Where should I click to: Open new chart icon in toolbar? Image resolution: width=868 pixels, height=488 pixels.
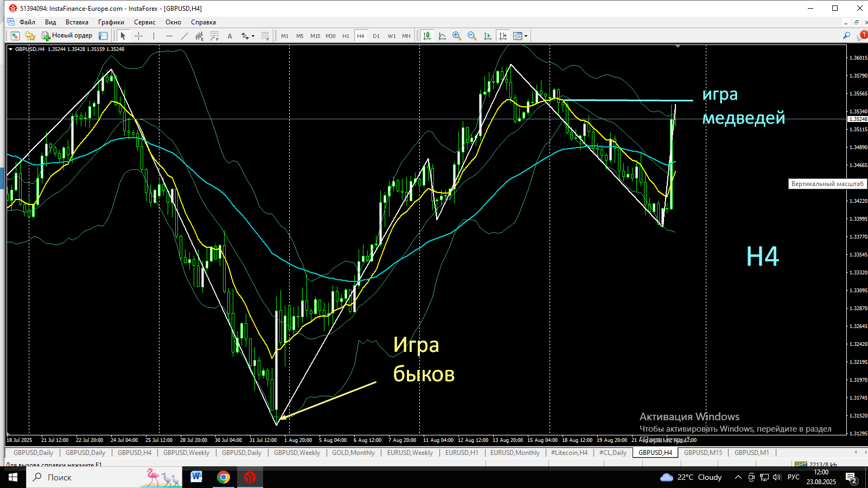pyautogui.click(x=15, y=36)
